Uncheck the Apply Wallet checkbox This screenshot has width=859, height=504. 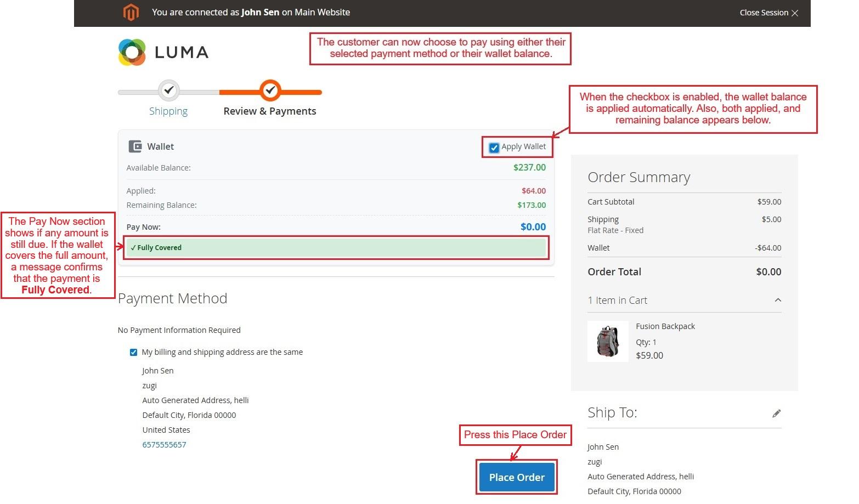[x=494, y=148]
